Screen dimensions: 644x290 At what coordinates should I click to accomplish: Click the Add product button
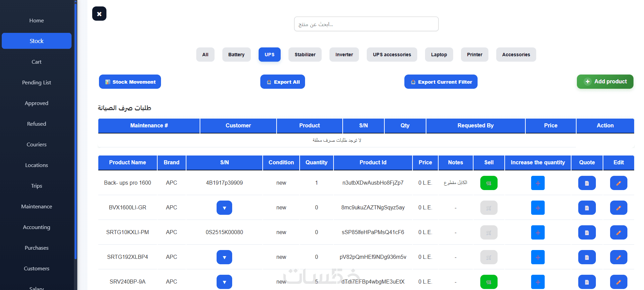point(605,82)
